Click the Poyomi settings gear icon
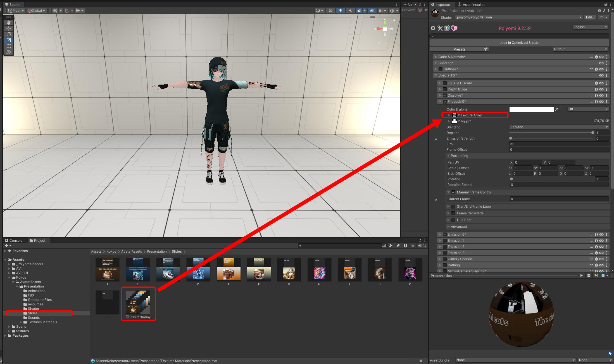This screenshot has height=364, width=614. [433, 28]
